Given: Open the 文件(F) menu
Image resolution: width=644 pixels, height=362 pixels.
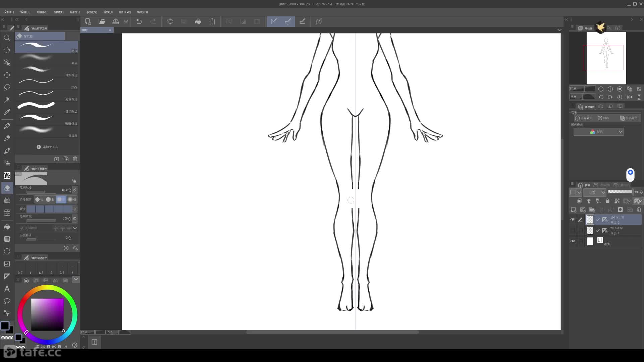Looking at the screenshot, I should click(x=9, y=12).
